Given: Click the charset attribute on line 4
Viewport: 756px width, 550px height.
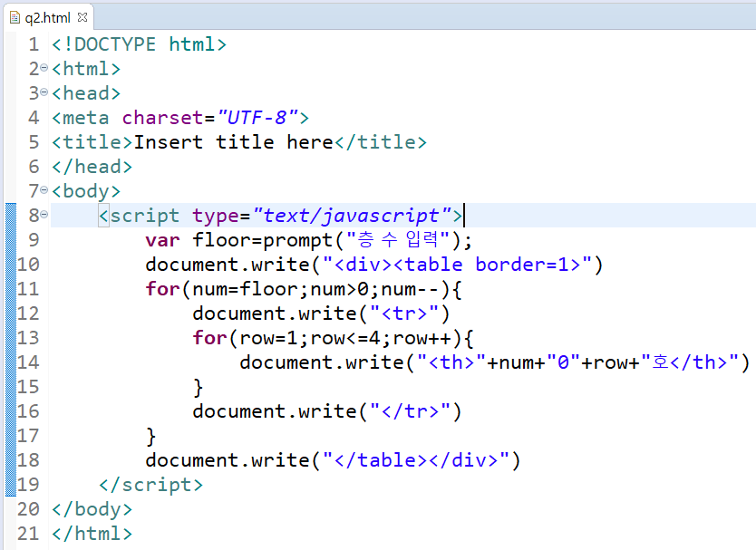Looking at the screenshot, I should 162,118.
